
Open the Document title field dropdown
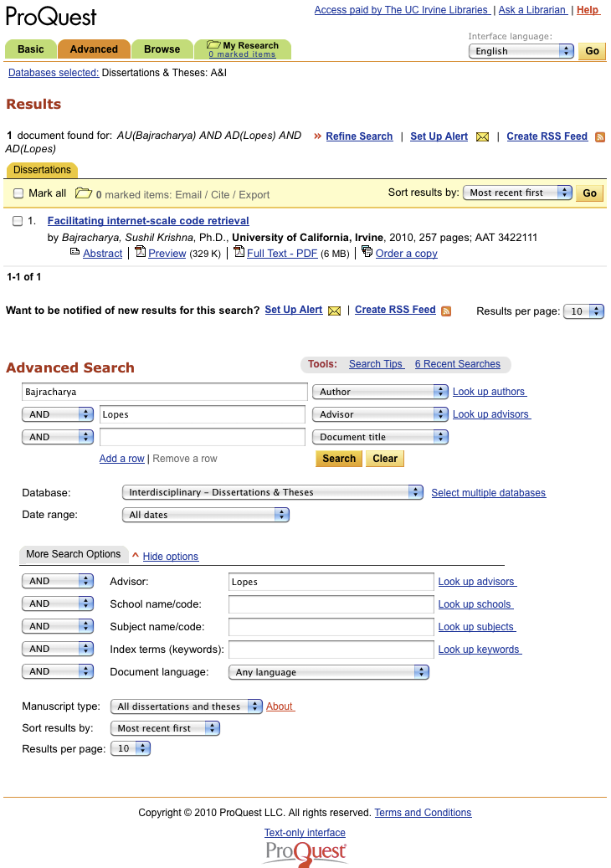[380, 437]
